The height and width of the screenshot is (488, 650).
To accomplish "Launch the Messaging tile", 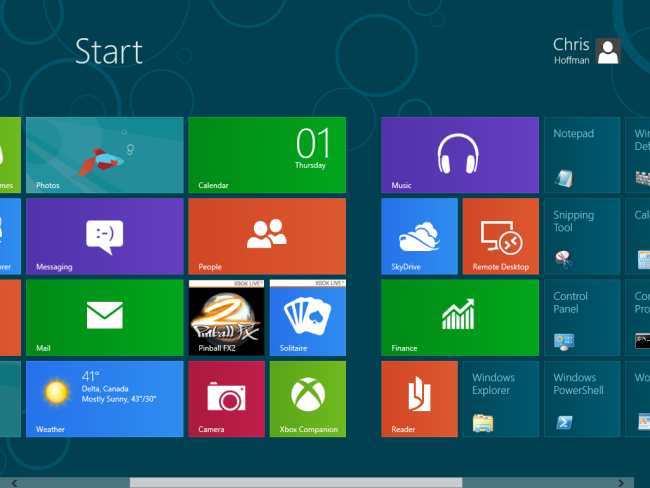I will pyautogui.click(x=104, y=236).
